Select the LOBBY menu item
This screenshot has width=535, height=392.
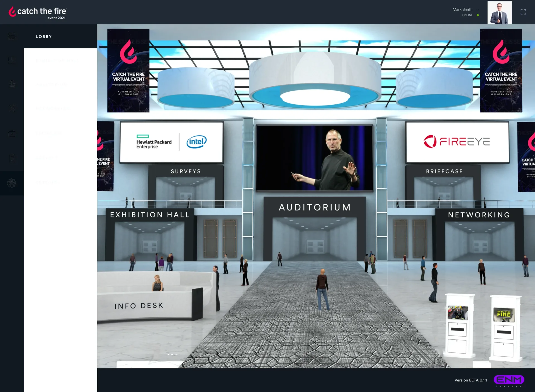(44, 36)
